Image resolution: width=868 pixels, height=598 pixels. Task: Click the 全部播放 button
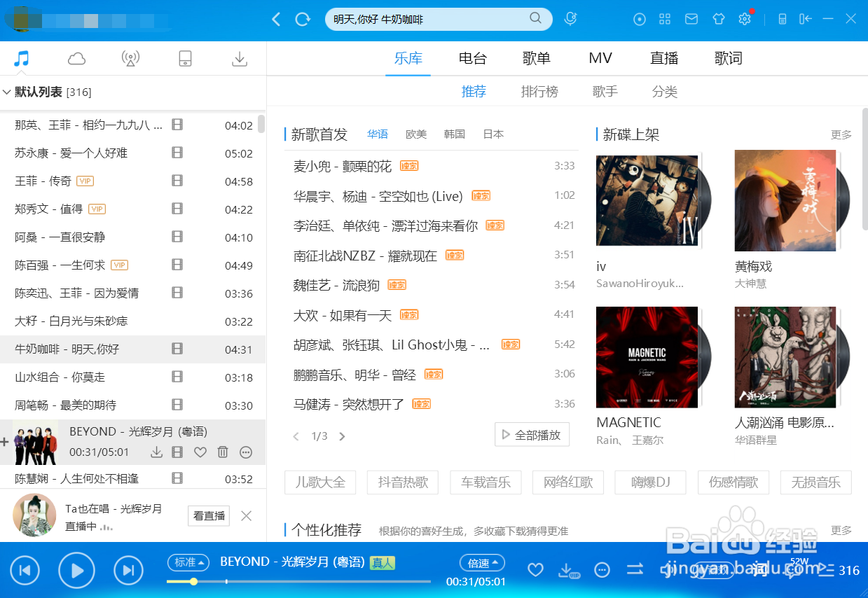(x=532, y=435)
